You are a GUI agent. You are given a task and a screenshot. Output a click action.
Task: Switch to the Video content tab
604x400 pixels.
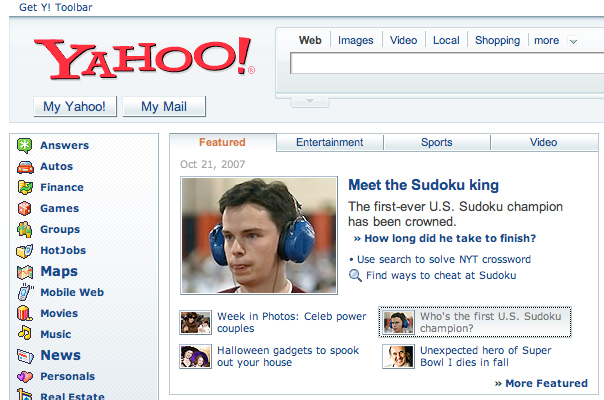tap(543, 142)
